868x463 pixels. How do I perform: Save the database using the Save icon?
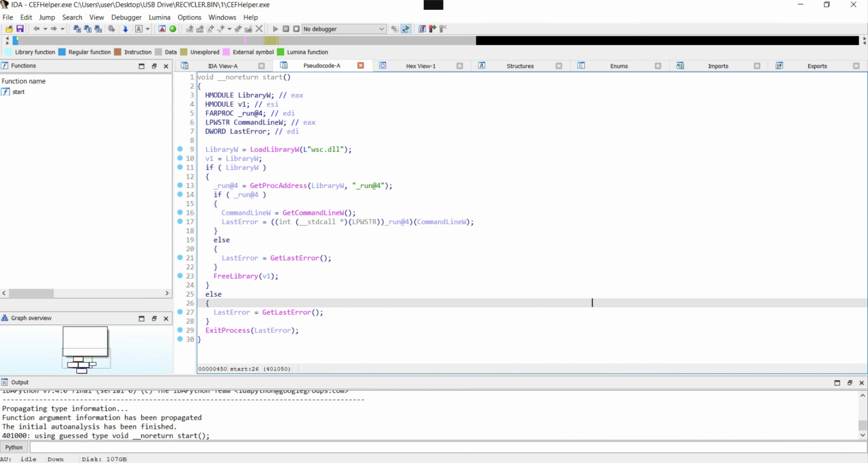20,29
